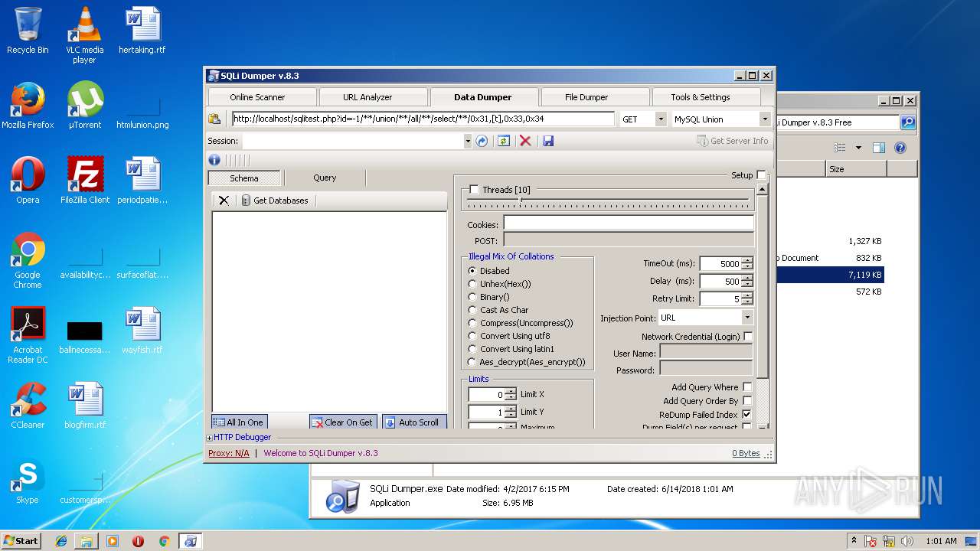Open VLC media player desktop icon
Screen dimensions: 980x551
(x=84, y=35)
